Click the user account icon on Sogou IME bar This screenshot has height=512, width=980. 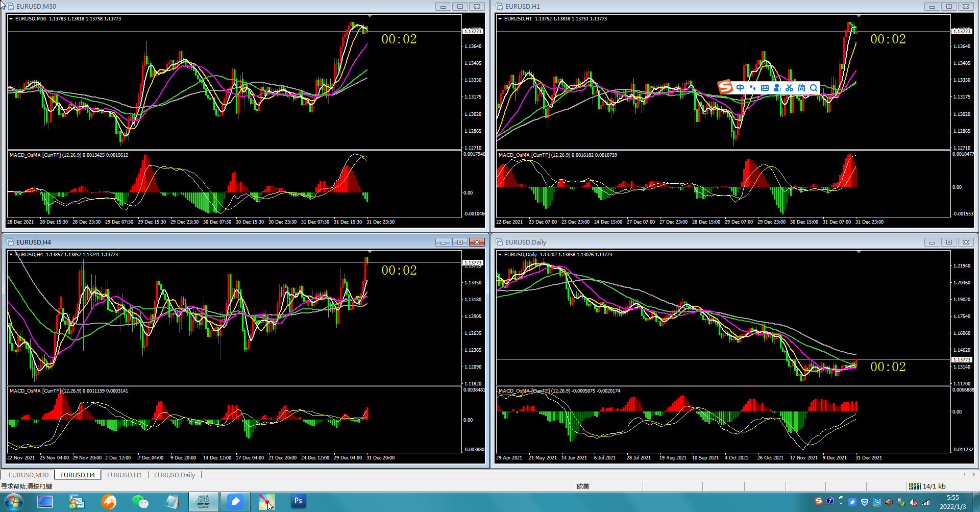(777, 88)
